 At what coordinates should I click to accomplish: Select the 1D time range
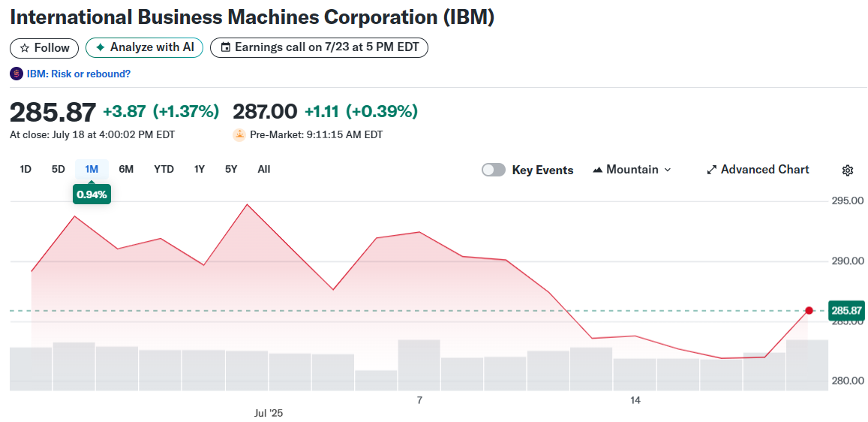(x=26, y=170)
